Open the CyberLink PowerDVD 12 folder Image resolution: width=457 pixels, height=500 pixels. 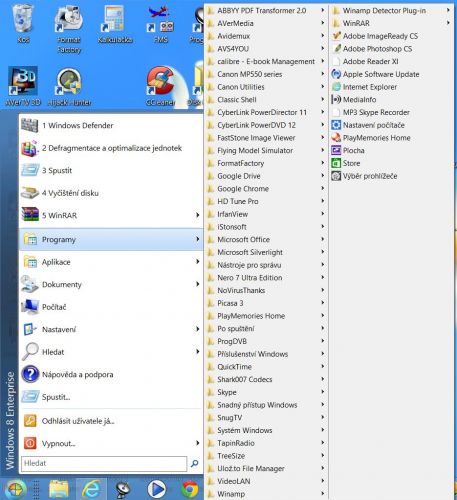pos(266,125)
